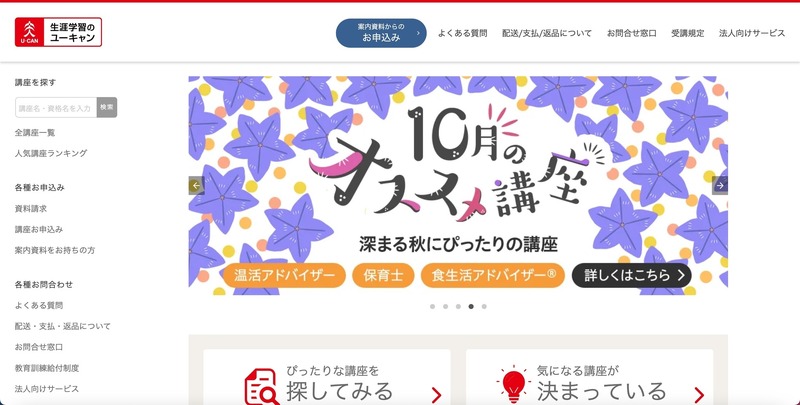The height and width of the screenshot is (405, 800).
Task: Click the 保育士 orange banner tag
Action: click(383, 275)
